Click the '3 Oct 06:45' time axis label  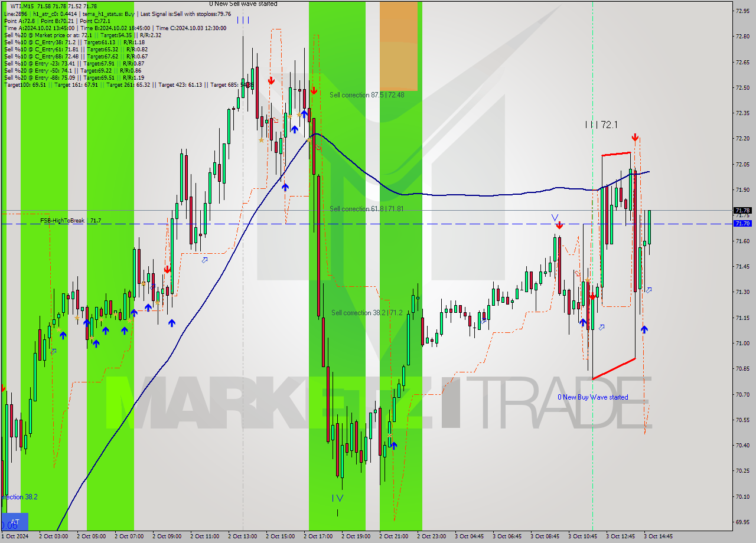pos(507,537)
